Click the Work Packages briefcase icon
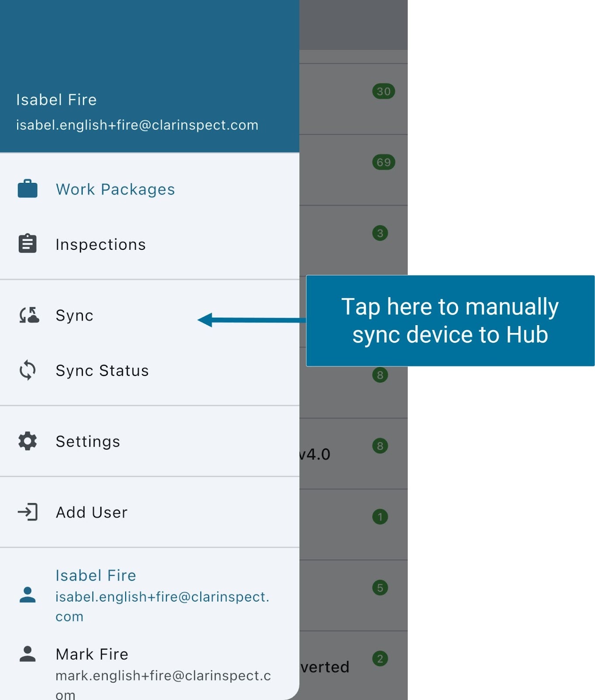The width and height of the screenshot is (595, 700). coord(28,189)
